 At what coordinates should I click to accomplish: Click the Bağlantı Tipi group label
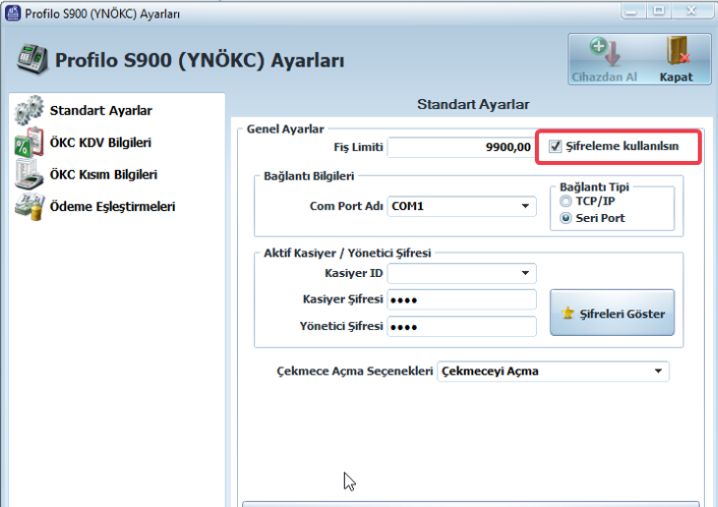[x=594, y=187]
